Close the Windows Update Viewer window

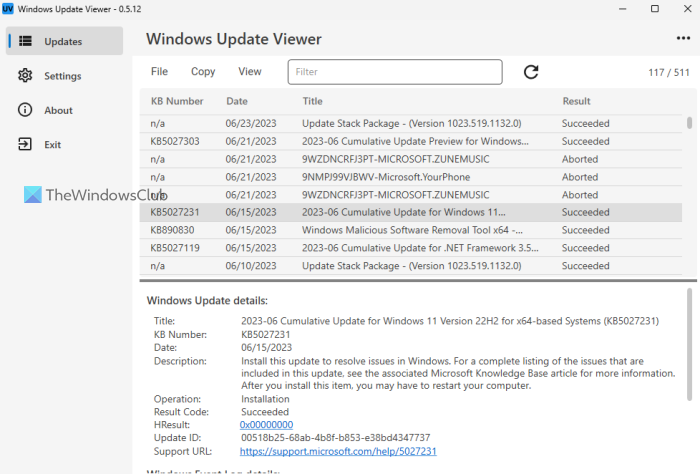click(x=688, y=9)
